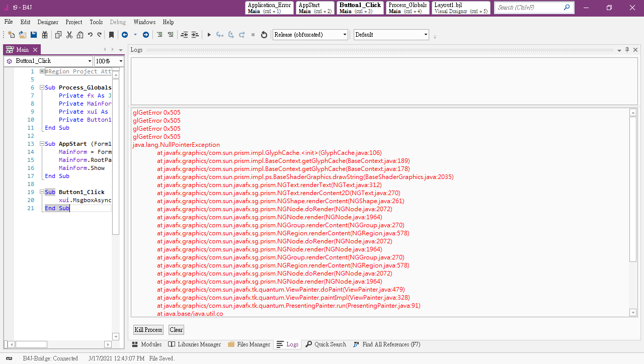
Task: Save the project with the floppy disk icon
Action: [x=34, y=35]
